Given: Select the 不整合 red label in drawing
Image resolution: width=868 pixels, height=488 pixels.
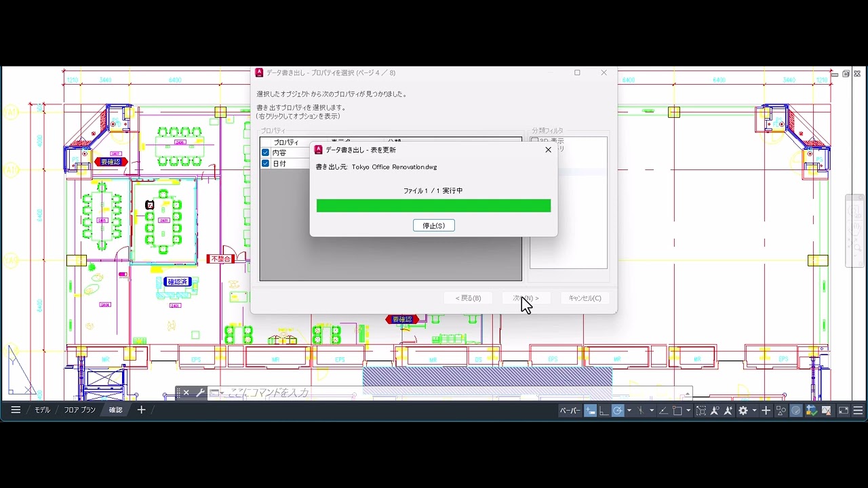Looking at the screenshot, I should tap(221, 259).
